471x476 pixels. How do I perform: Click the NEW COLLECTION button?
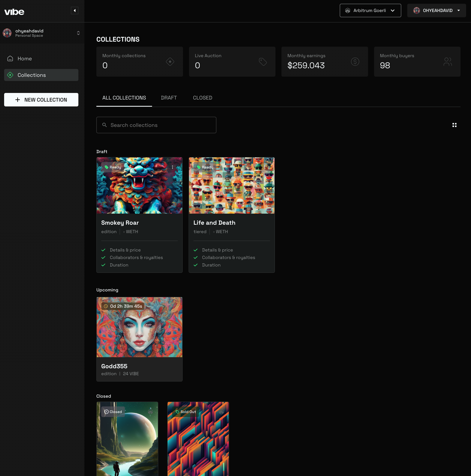tap(41, 100)
